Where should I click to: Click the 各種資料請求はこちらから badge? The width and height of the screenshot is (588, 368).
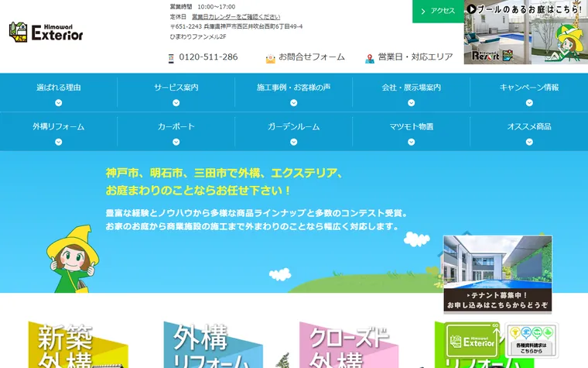coord(532,340)
